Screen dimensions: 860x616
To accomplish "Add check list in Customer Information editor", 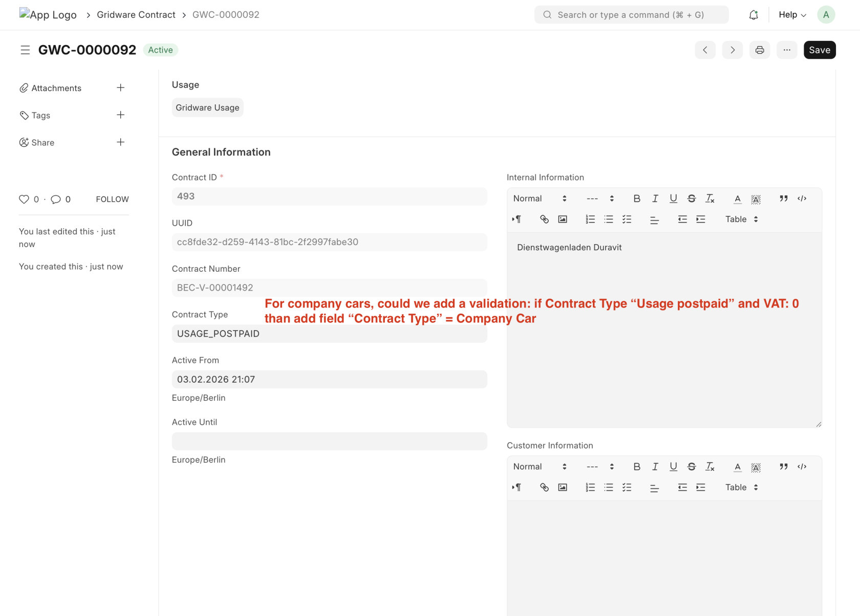I will click(x=627, y=488).
